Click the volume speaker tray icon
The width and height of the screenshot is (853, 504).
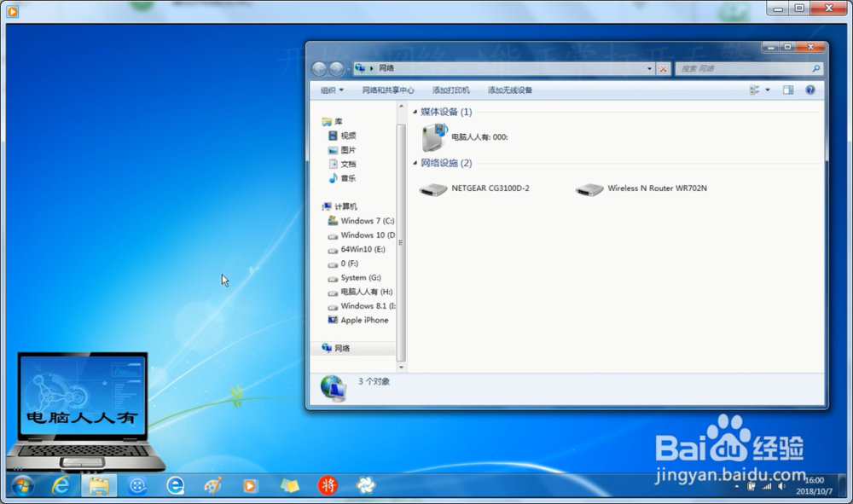(781, 487)
